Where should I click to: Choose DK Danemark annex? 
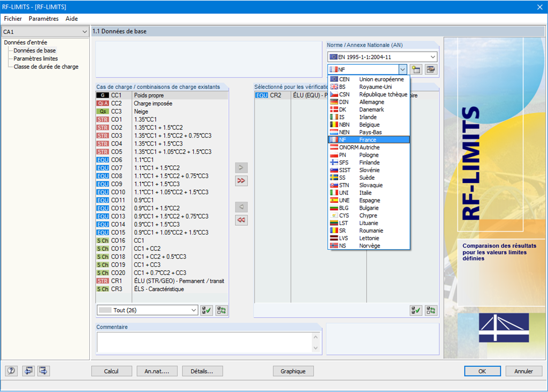tap(369, 109)
